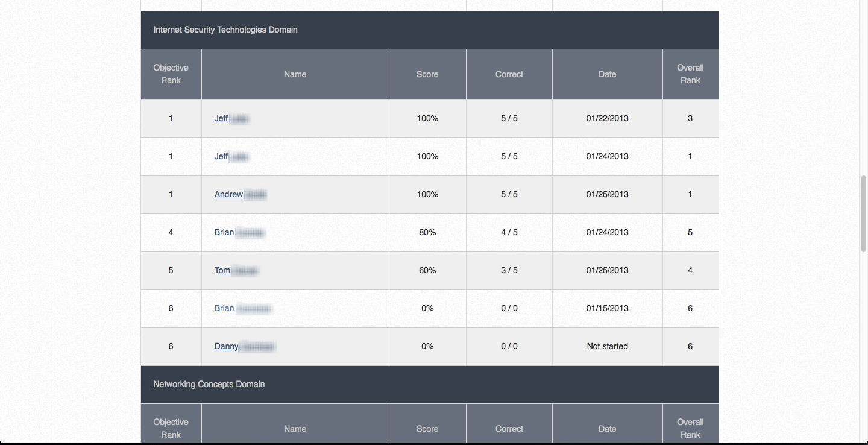
Task: Open Brian's link in the 80% score row
Action: (x=224, y=232)
